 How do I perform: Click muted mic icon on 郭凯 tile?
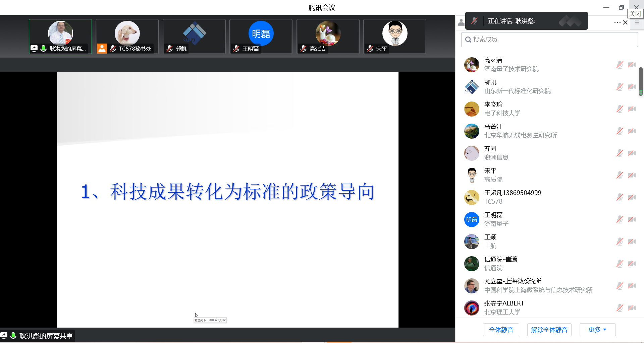click(170, 49)
